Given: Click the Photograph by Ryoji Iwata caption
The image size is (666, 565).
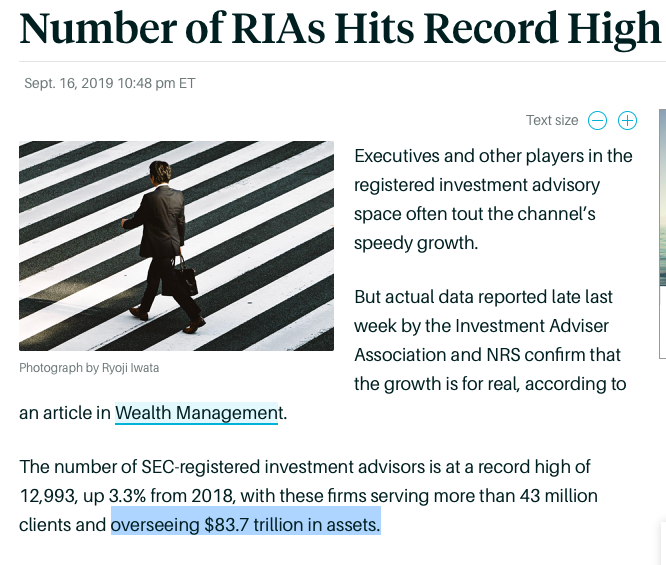Looking at the screenshot, I should pos(89,367).
